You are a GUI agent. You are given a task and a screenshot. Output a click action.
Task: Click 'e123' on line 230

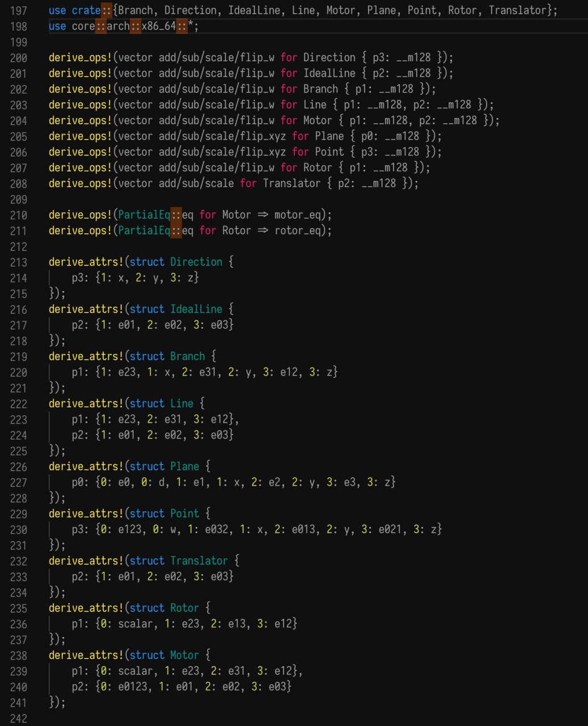[130, 530]
